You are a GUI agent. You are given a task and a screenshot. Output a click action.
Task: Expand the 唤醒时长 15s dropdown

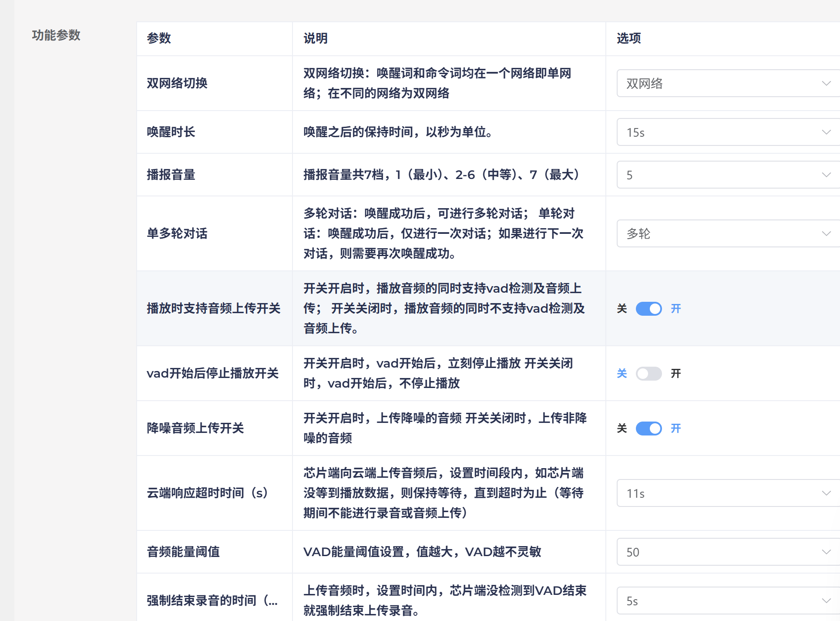(x=722, y=132)
